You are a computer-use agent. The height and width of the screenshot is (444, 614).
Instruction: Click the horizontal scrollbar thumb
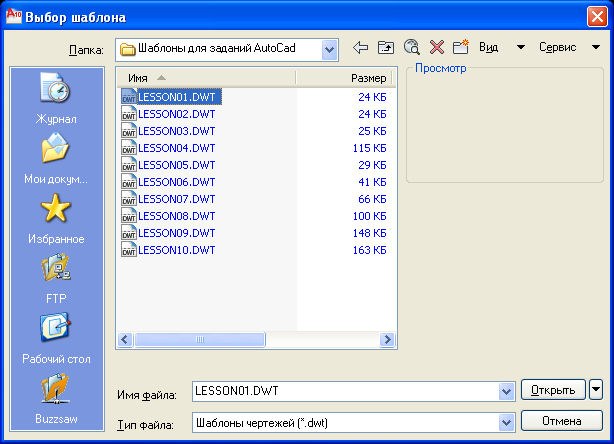[200, 339]
